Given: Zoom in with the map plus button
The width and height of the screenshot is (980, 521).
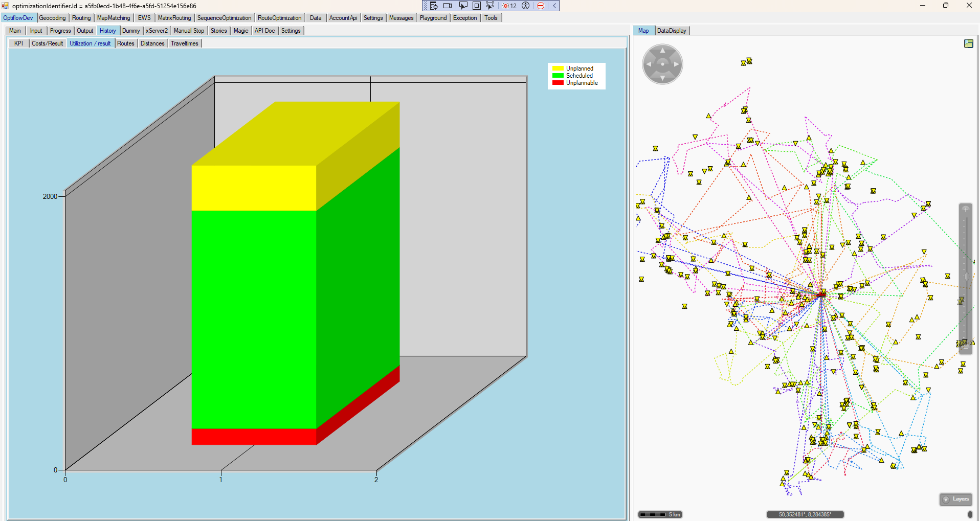Looking at the screenshot, I should [x=966, y=209].
